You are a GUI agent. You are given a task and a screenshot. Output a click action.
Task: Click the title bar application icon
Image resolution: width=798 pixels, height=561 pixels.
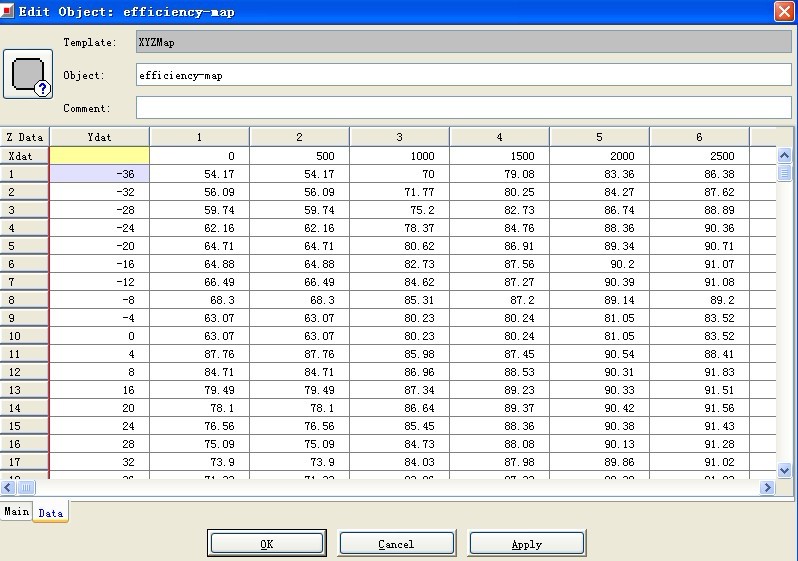9,11
